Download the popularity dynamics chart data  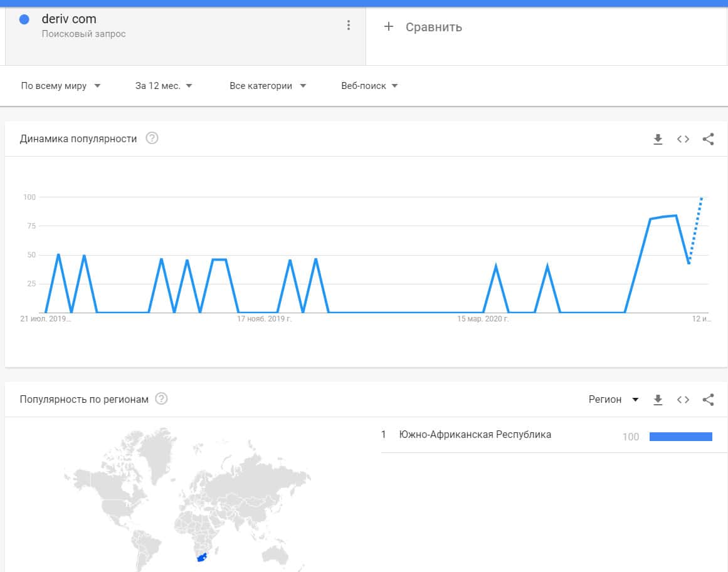pyautogui.click(x=658, y=139)
